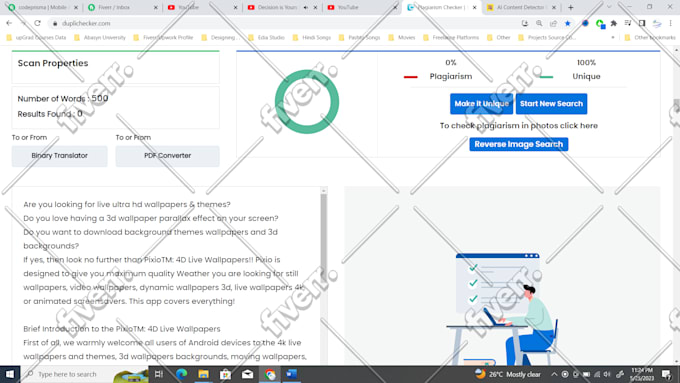Click the Start New Search button
Image resolution: width=680 pixels, height=383 pixels.
click(x=551, y=104)
